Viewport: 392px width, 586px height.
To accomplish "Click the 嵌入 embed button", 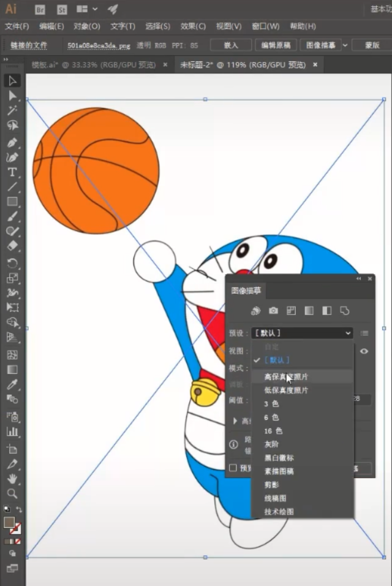I will click(231, 45).
